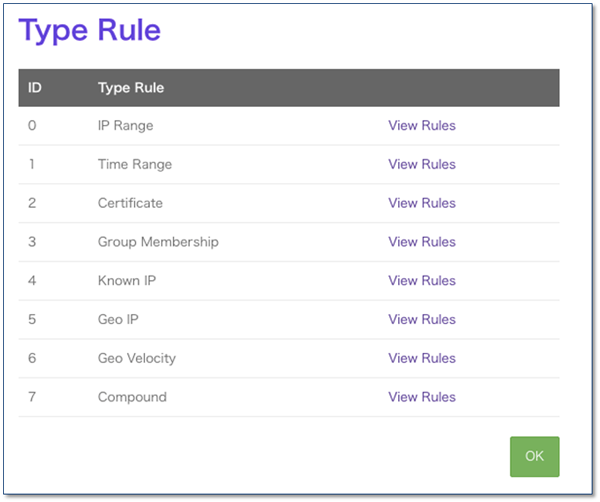Open View Rules for Compound
The width and height of the screenshot is (600, 502).
click(x=422, y=397)
